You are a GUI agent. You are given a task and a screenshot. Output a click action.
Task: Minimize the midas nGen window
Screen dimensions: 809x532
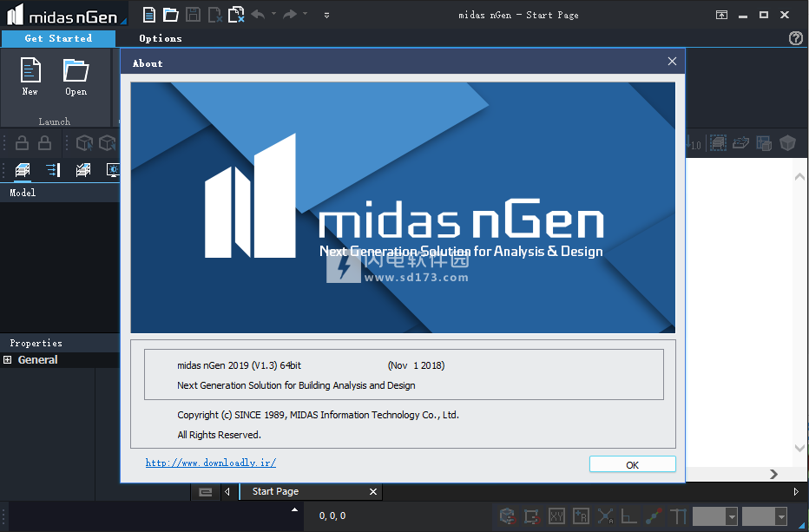[743, 16]
